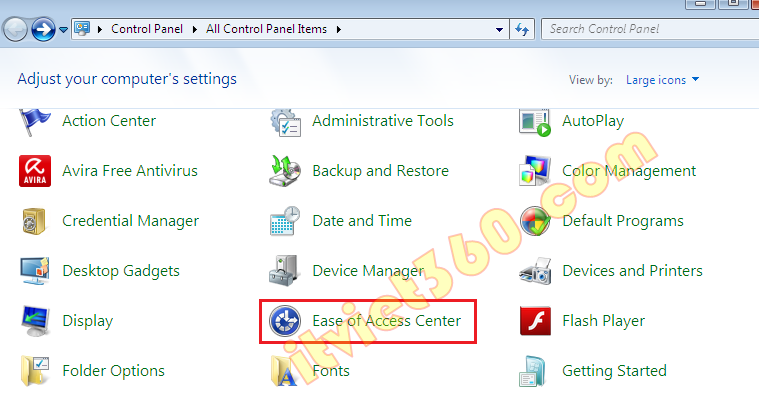
Task: Expand the arrow after Control Panel breadcrumb
Action: pyautogui.click(x=195, y=30)
